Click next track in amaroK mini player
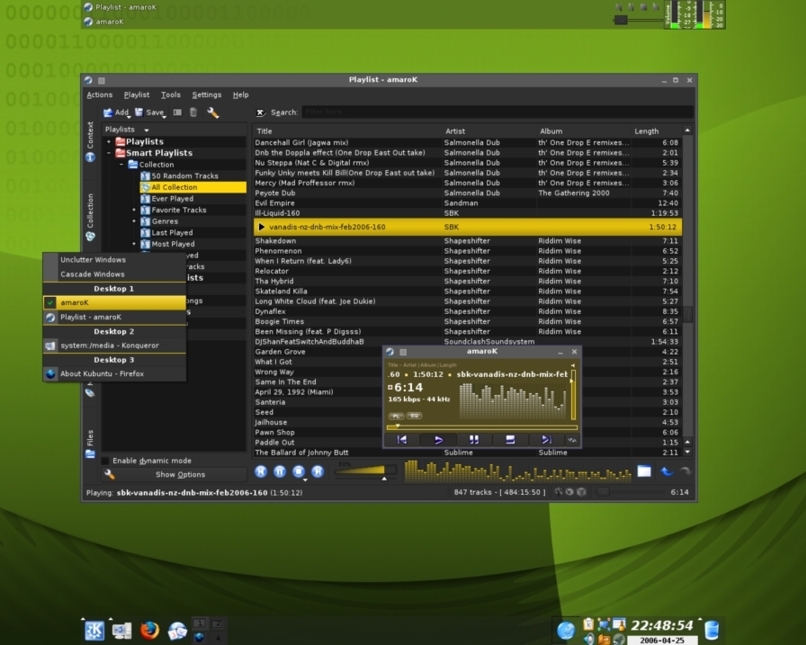This screenshot has height=645, width=806. (546, 439)
